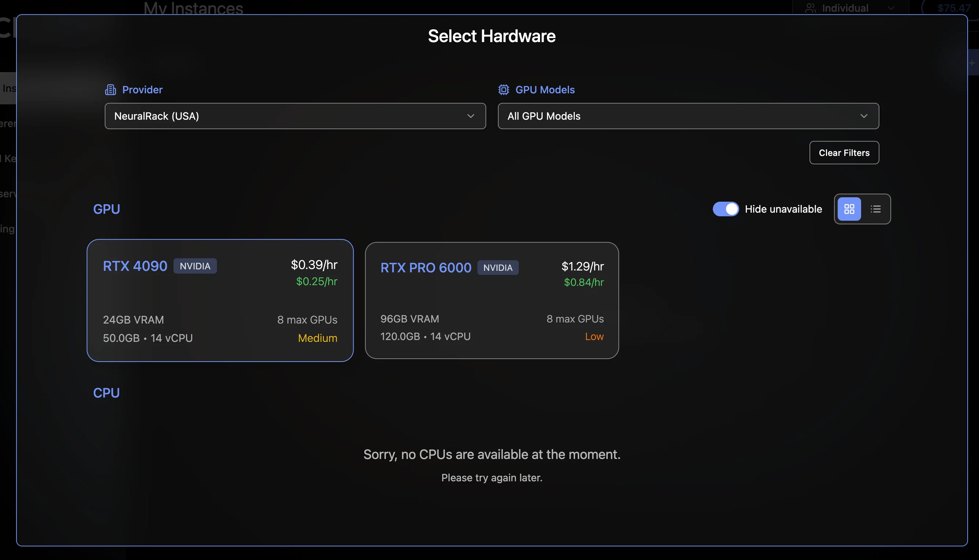Screen dimensions: 979x560
Task: Click the NVIDIA badge on RTX 4090 card
Action: 195,266
